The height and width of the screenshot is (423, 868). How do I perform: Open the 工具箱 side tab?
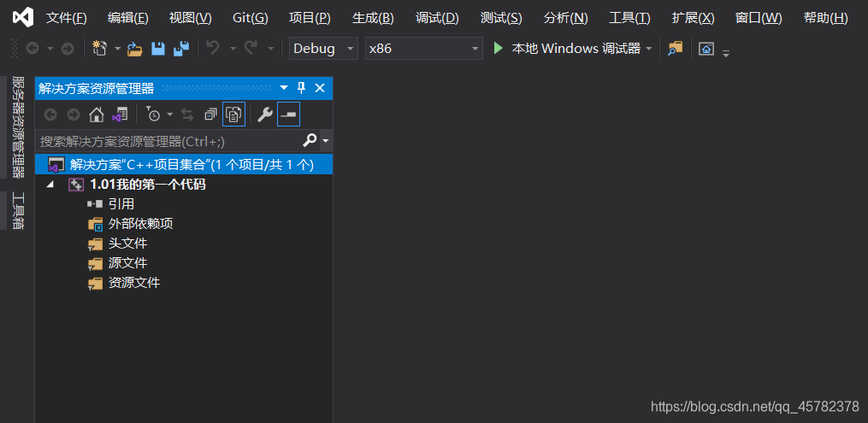18,211
